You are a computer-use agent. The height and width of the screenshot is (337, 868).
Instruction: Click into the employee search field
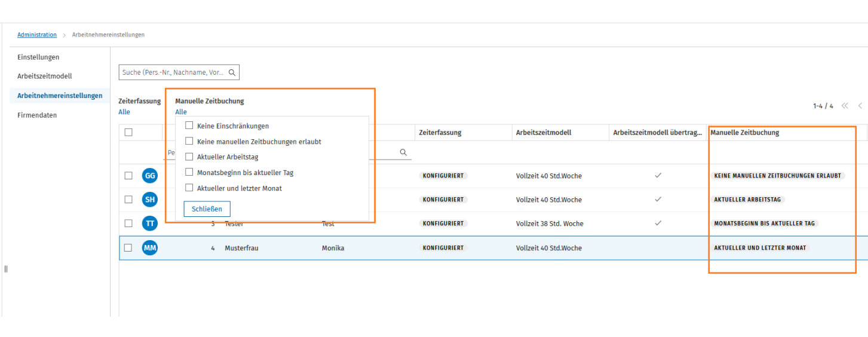pos(173,73)
